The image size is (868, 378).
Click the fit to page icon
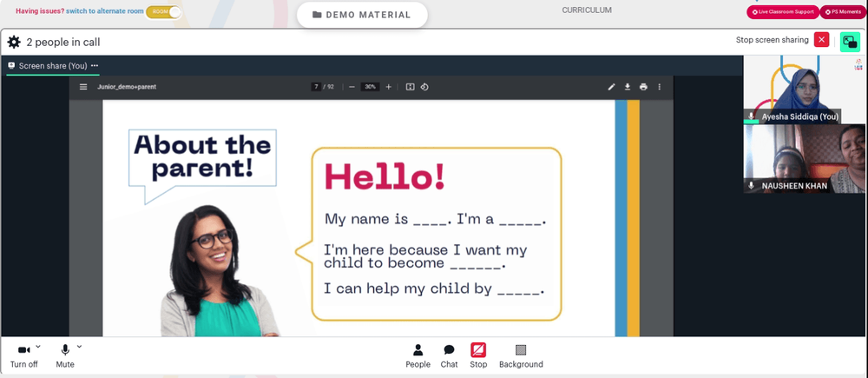pos(411,87)
